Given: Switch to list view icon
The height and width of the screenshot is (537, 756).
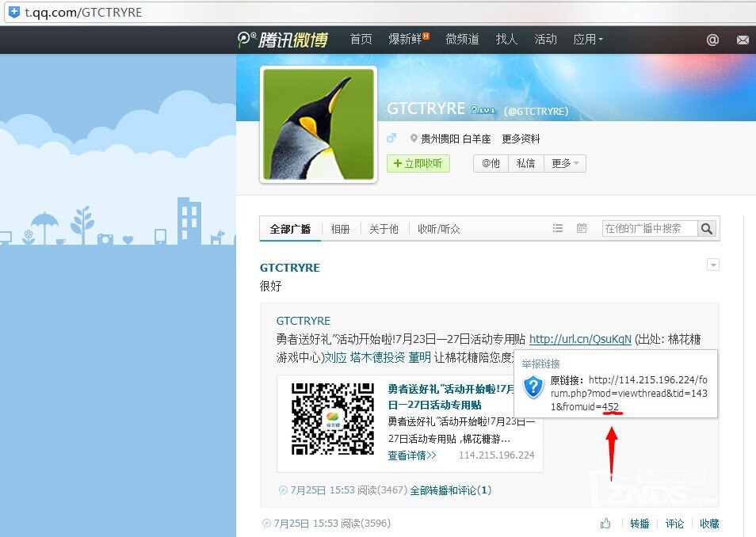Looking at the screenshot, I should click(558, 229).
